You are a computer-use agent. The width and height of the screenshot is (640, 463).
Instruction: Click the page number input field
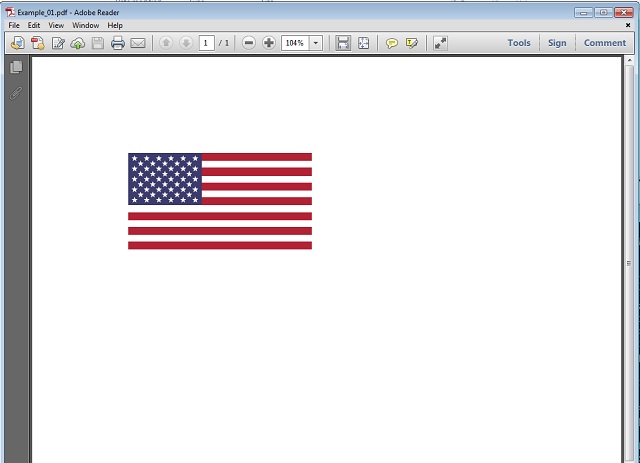point(207,43)
